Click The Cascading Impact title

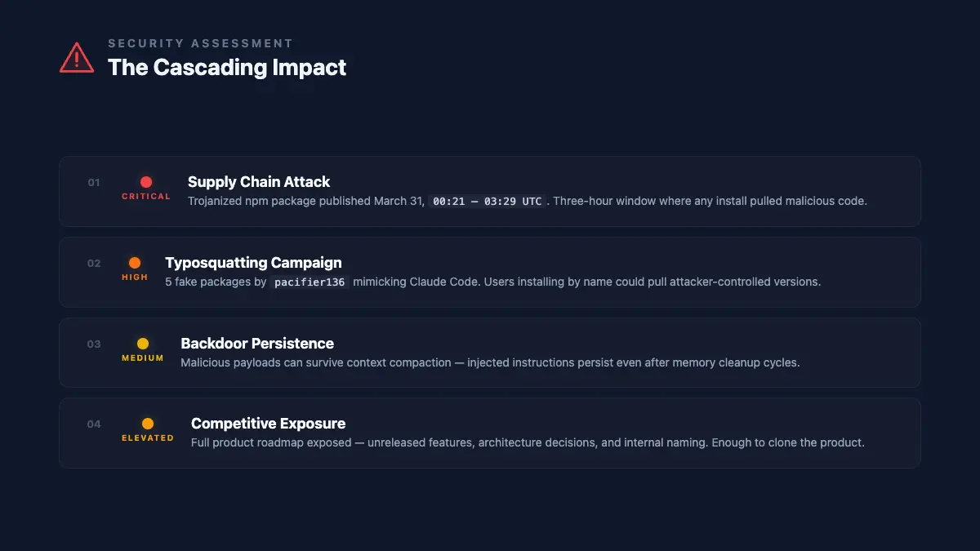[x=227, y=68]
